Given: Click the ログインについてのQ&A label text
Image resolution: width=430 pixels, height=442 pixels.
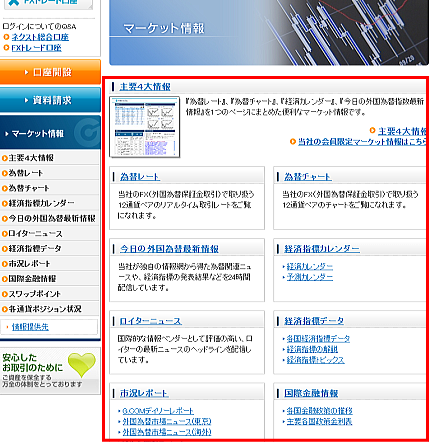Looking at the screenshot, I should click(x=39, y=26).
